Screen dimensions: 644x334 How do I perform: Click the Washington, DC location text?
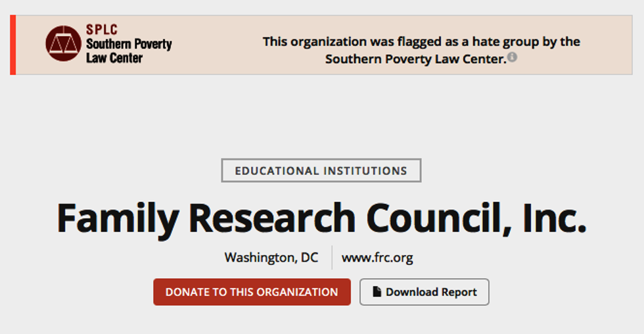click(271, 257)
